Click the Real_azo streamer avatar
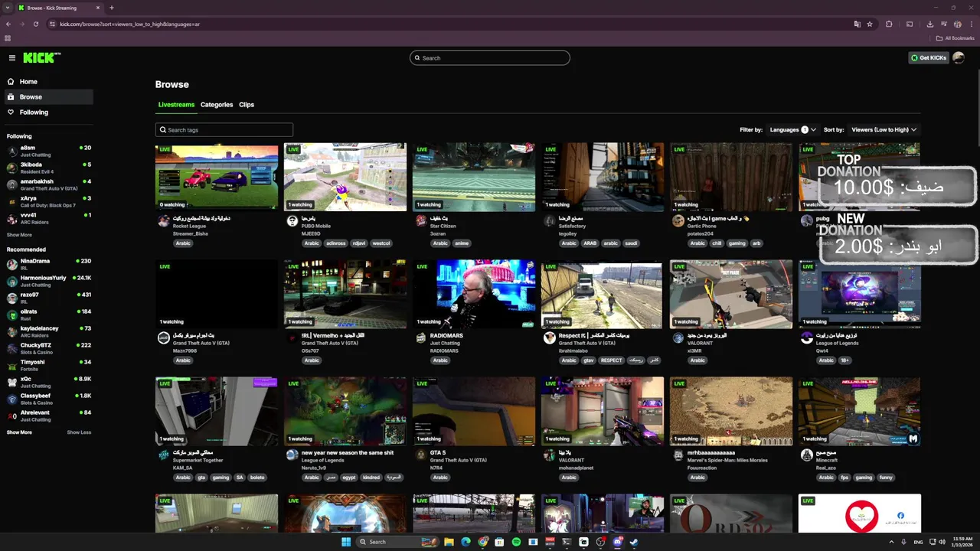The image size is (980, 551). (x=807, y=455)
